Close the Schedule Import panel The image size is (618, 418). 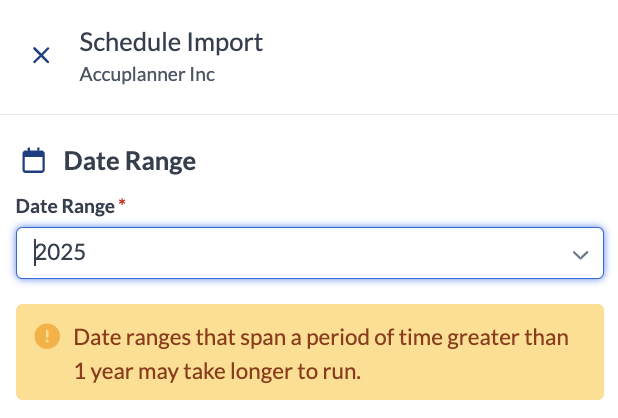[41, 55]
